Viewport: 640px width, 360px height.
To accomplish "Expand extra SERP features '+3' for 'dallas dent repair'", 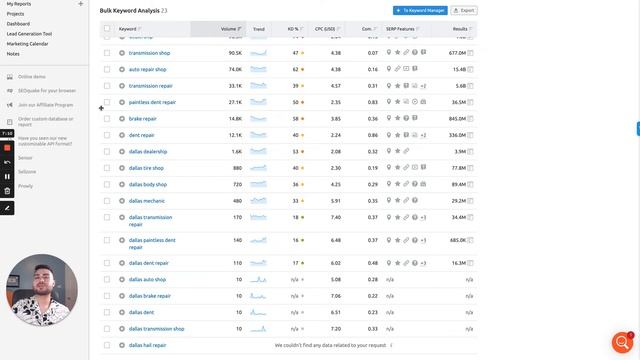I will click(x=423, y=263).
